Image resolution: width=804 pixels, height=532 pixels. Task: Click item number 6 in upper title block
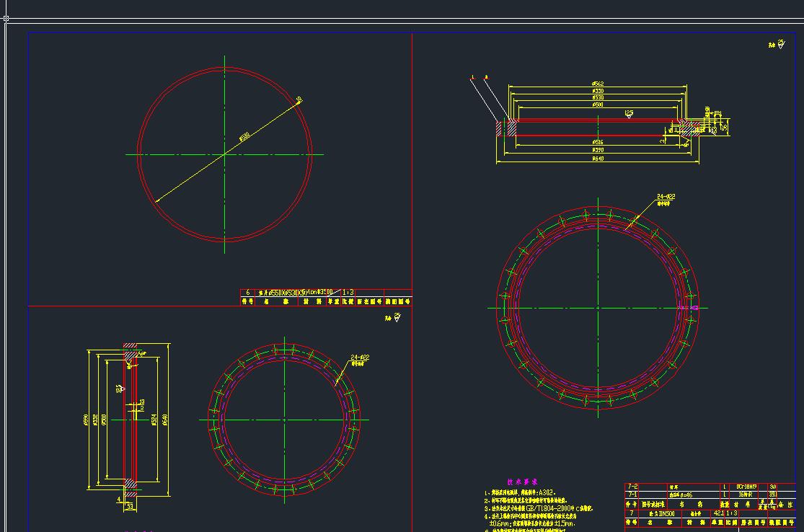tap(247, 293)
